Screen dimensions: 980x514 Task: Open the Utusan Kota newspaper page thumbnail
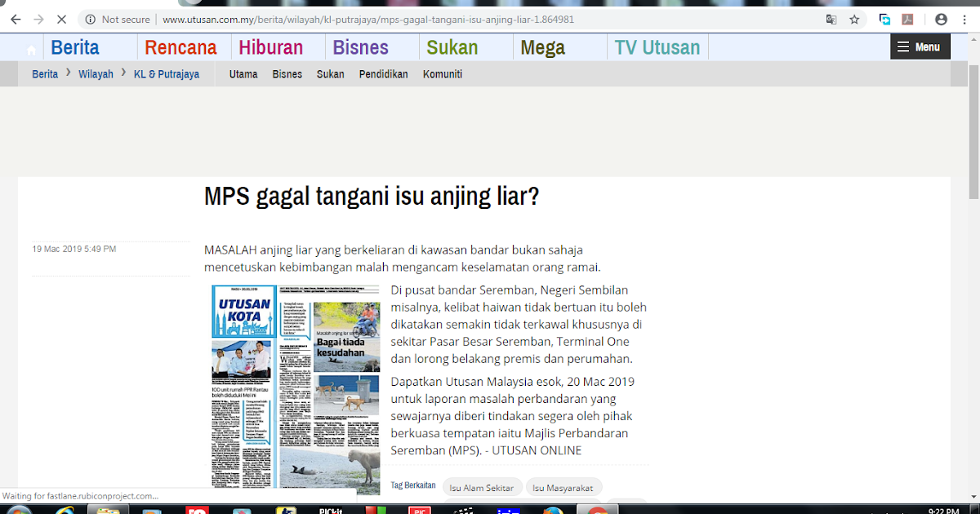tap(296, 387)
